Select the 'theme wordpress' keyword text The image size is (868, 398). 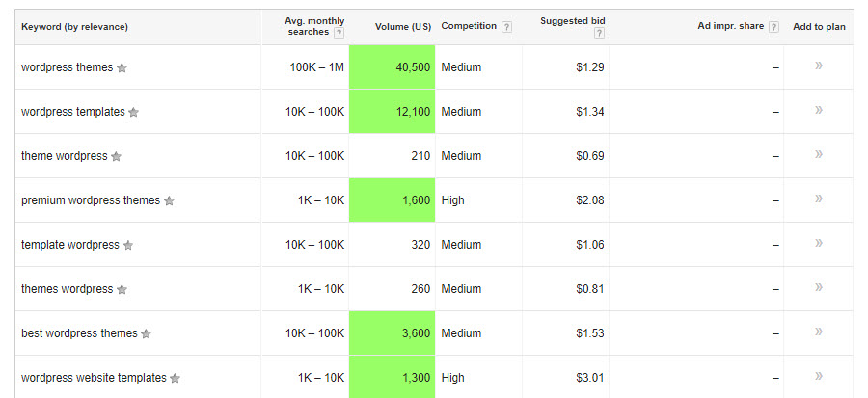65,156
